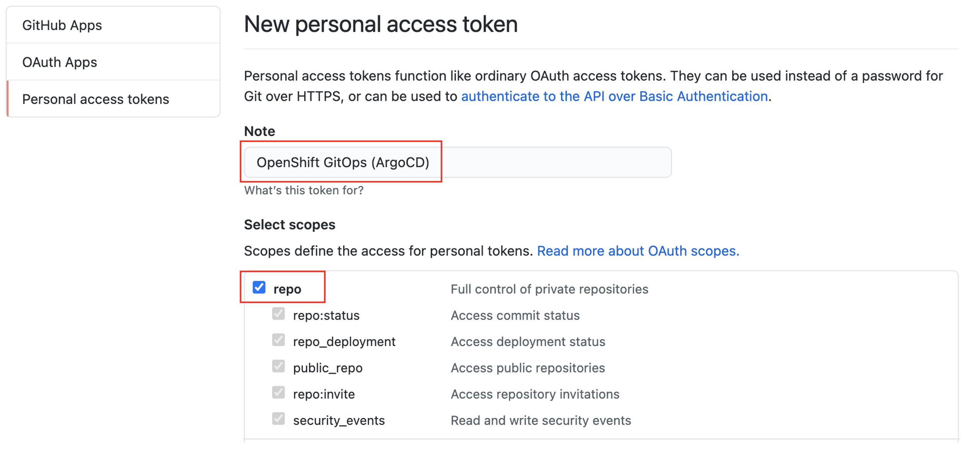Toggle the public_repo checkbox

click(x=278, y=366)
